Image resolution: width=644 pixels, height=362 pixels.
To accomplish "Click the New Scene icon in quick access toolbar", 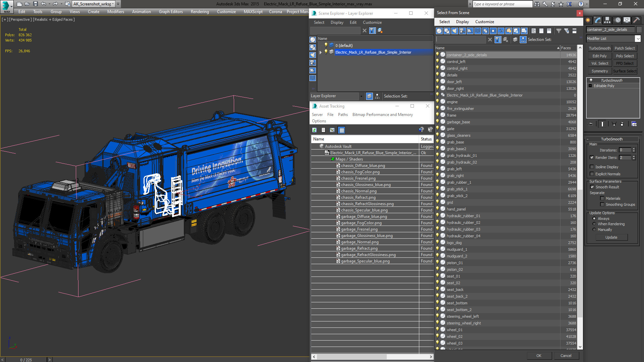I will click(x=19, y=4).
